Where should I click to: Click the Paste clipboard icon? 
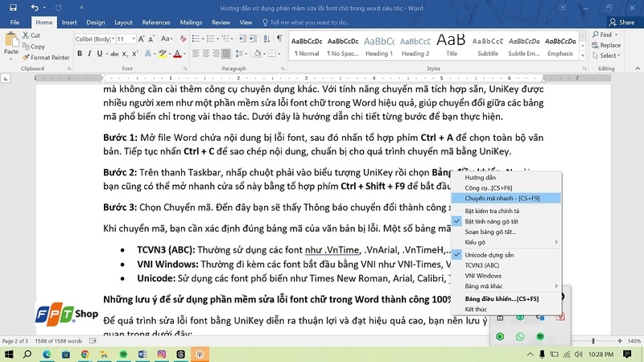click(11, 40)
